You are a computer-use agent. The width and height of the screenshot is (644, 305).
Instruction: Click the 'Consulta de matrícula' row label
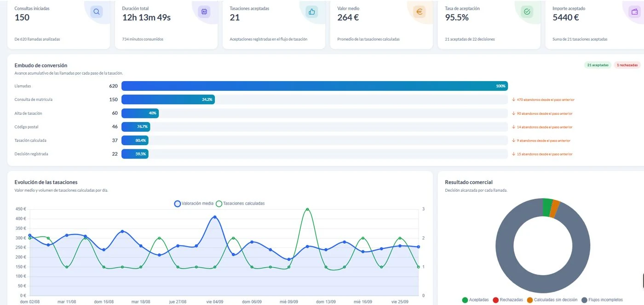[34, 100]
